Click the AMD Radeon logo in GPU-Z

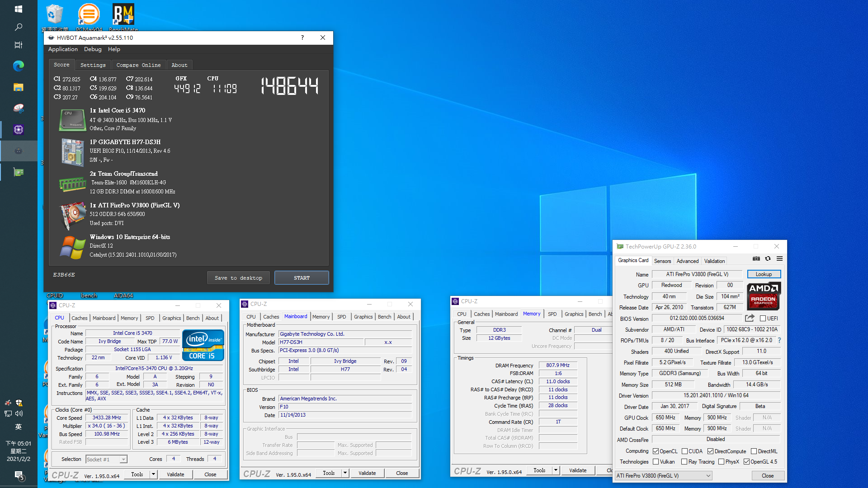tap(764, 296)
